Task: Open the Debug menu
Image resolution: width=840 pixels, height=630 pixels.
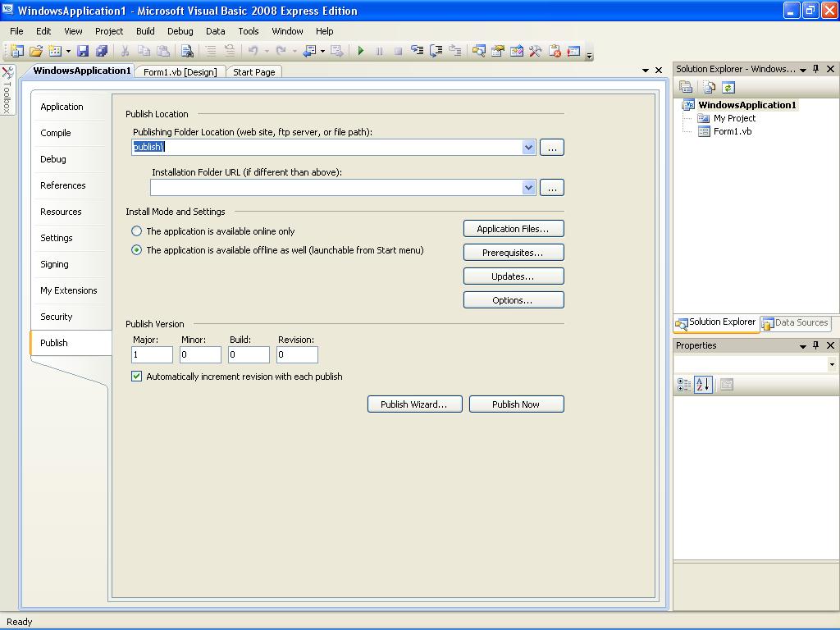Action: click(180, 31)
